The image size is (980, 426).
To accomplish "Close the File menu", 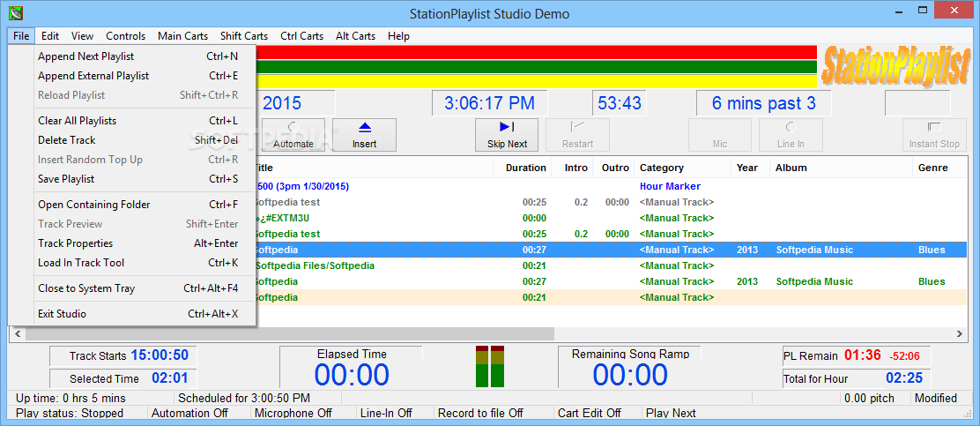I will pos(21,36).
